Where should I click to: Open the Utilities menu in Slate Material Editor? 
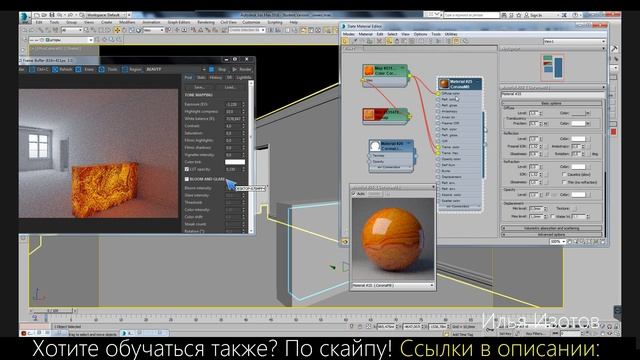click(451, 34)
